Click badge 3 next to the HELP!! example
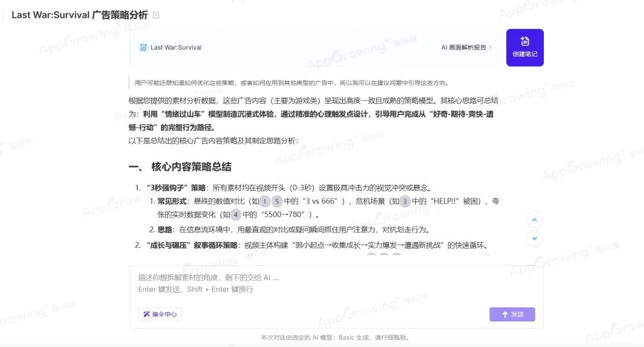This screenshot has height=347, width=644. [x=405, y=200]
